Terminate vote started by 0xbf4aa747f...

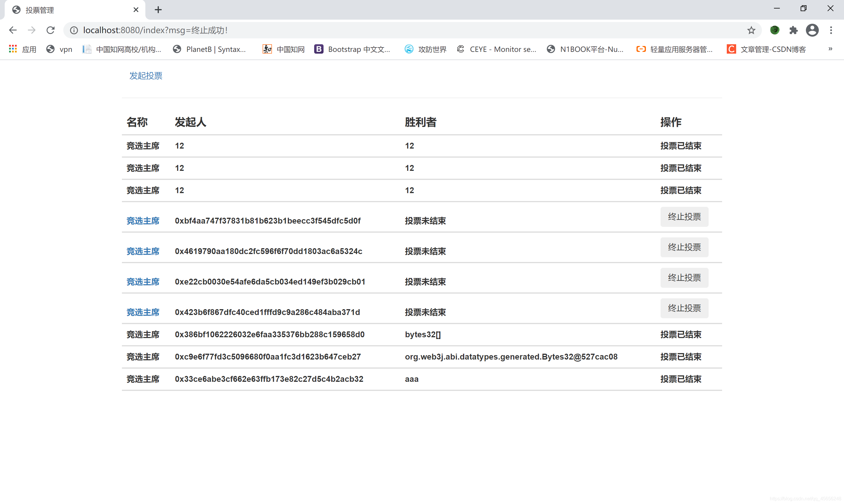pyautogui.click(x=684, y=217)
